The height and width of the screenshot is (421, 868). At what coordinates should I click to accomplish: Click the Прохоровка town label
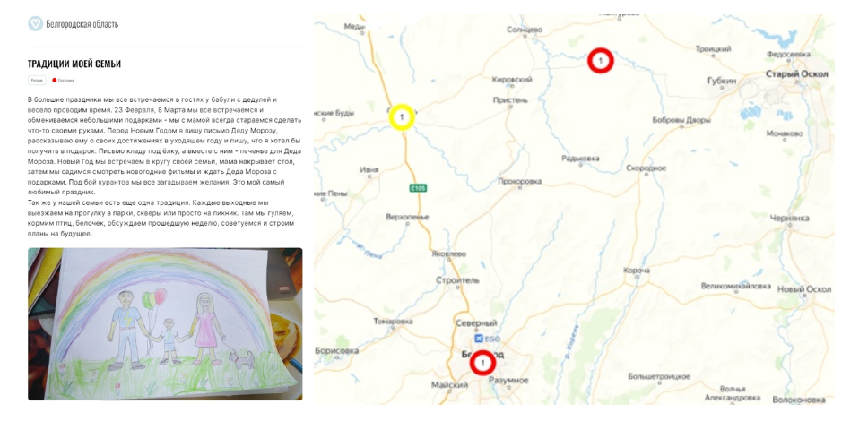click(520, 181)
